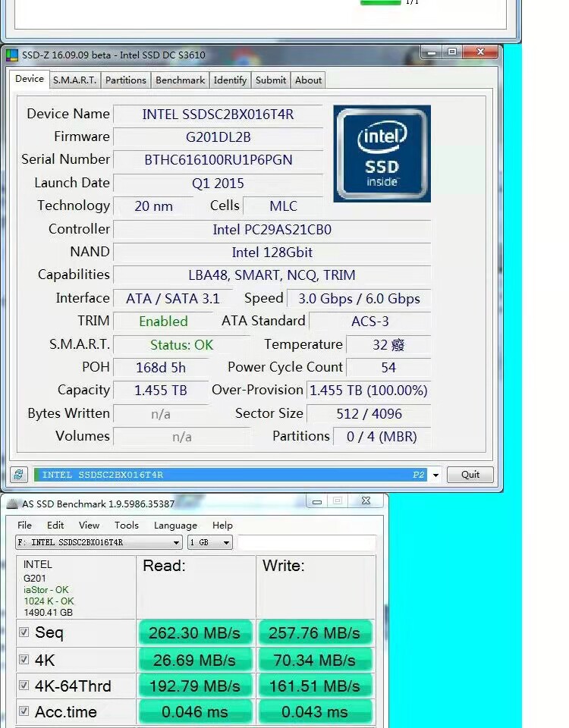Click the empty field beside 1 GB dropdown
The image size is (569, 728).
307,542
